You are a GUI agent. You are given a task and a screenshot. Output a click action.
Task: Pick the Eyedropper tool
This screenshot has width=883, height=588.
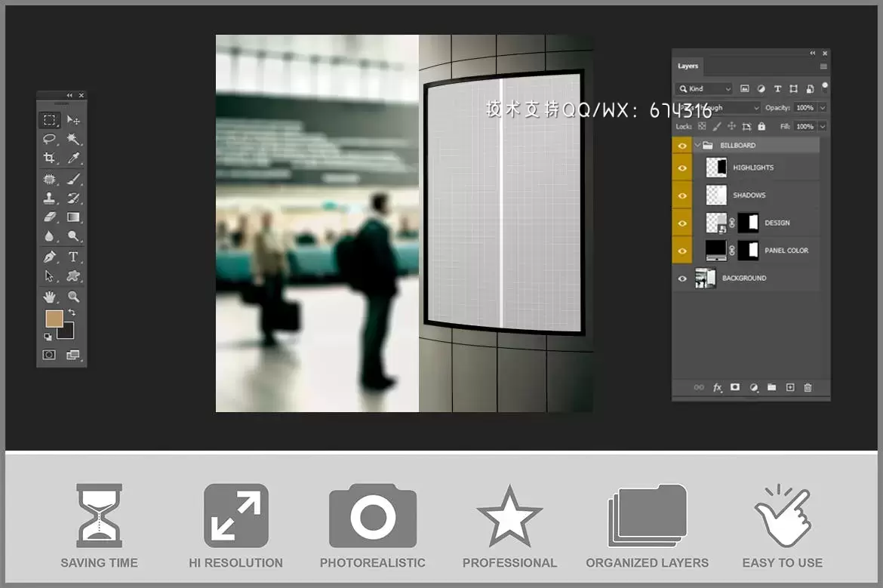click(73, 159)
